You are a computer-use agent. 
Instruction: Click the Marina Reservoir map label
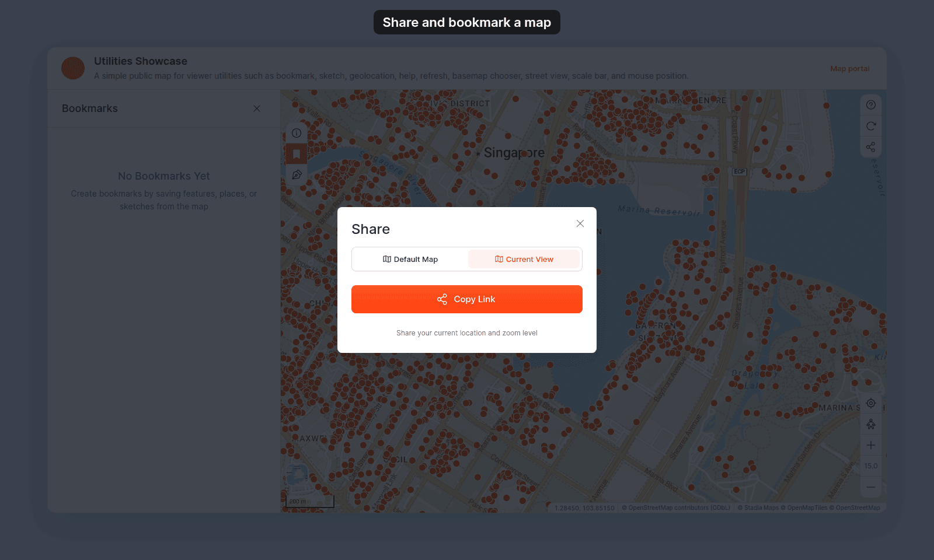pos(659,211)
